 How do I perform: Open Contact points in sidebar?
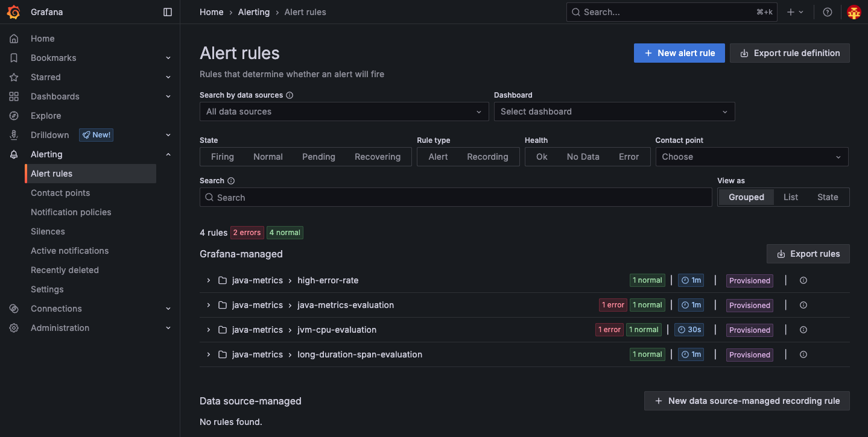(x=60, y=193)
